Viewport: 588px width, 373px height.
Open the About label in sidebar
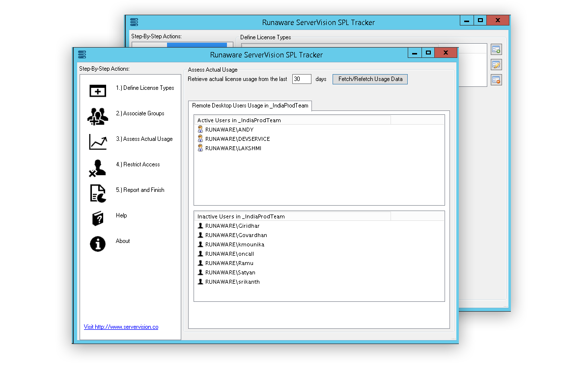coord(123,241)
